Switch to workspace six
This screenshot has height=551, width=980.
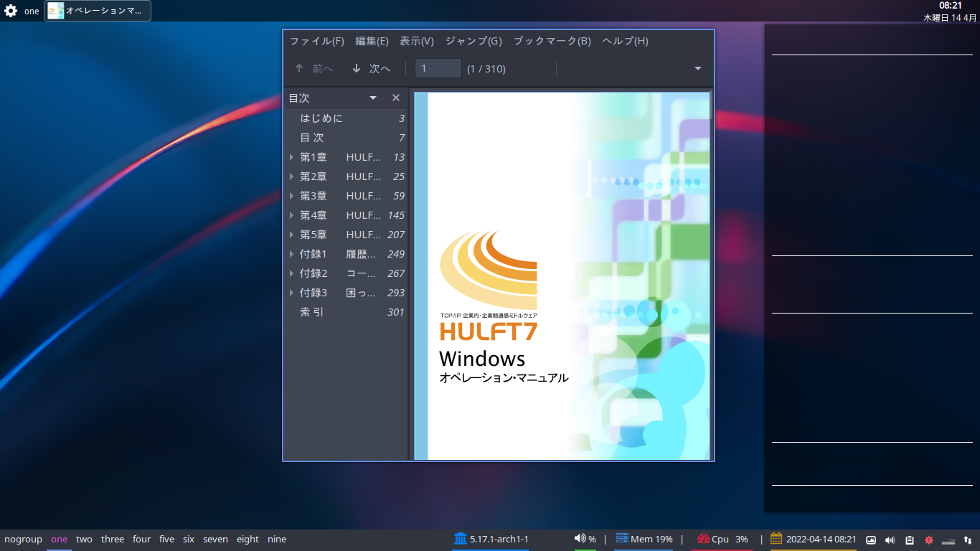click(x=189, y=539)
